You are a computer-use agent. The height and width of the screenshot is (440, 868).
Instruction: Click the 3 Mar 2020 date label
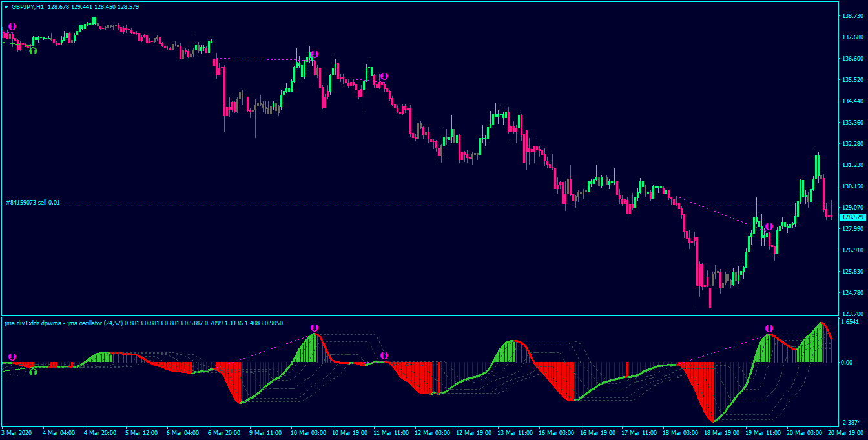pyautogui.click(x=17, y=433)
